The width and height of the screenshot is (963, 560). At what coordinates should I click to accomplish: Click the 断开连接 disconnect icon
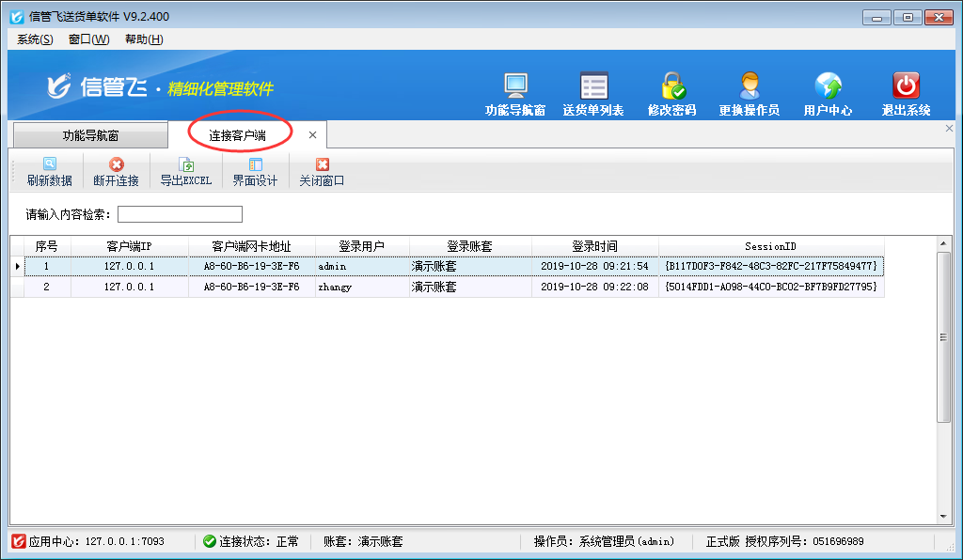tap(116, 164)
